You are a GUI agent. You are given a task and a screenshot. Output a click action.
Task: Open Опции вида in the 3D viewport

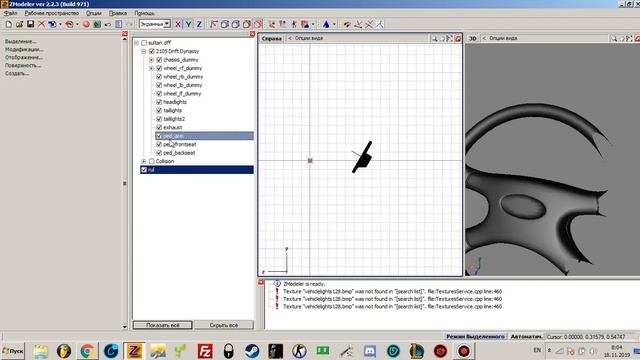tap(503, 38)
